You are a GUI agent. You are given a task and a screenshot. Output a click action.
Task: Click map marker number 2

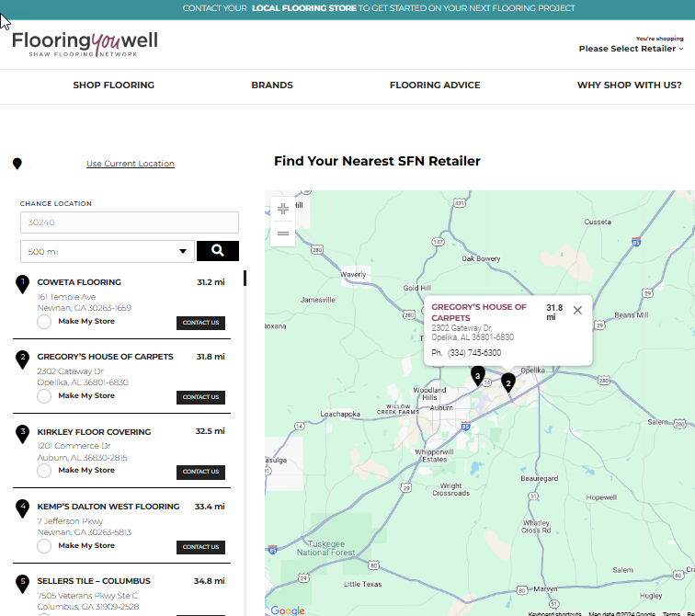(508, 382)
